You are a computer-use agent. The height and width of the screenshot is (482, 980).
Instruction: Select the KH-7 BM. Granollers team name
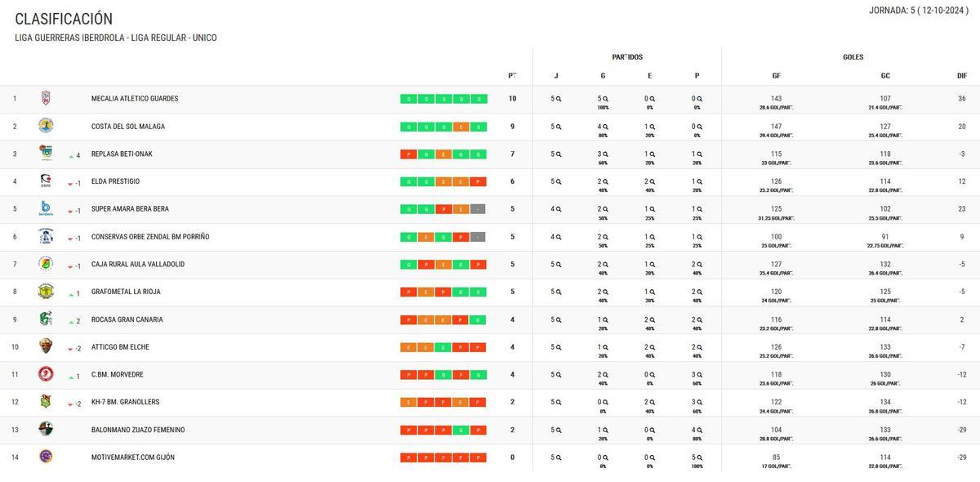tap(125, 402)
